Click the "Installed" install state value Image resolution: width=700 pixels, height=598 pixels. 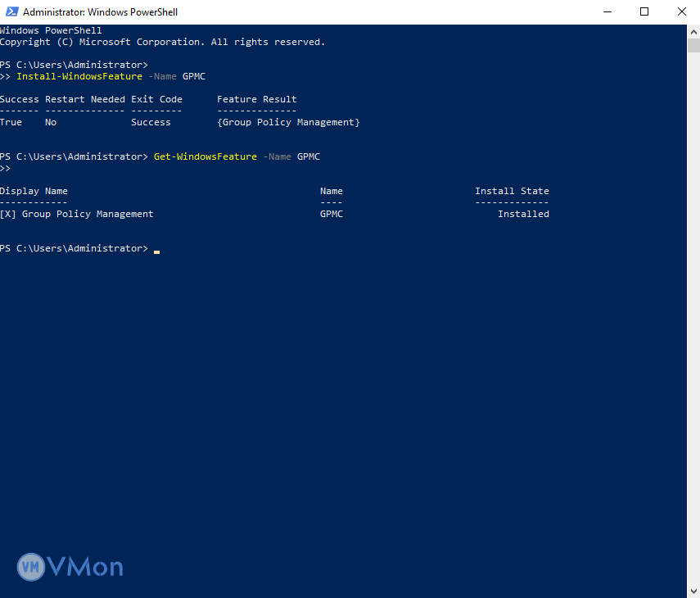click(x=523, y=214)
